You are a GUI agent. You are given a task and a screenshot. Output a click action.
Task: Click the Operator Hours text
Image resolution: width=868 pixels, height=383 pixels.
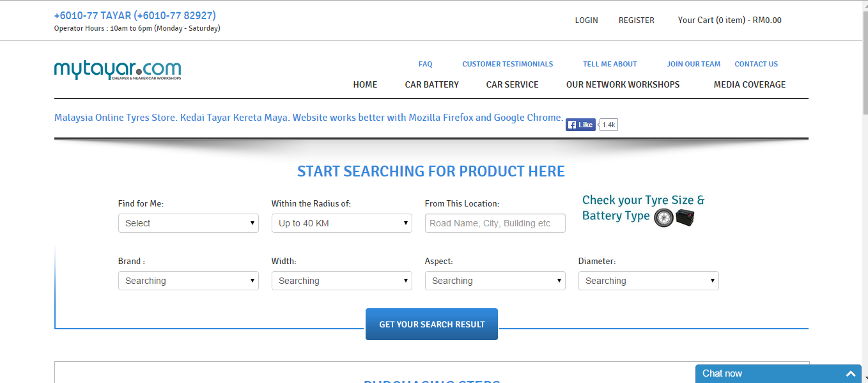point(137,28)
